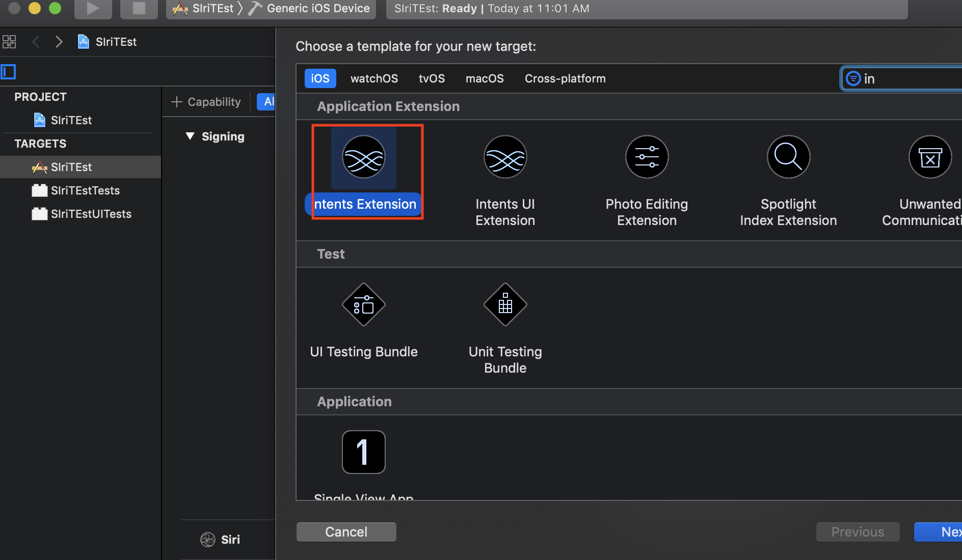Viewport: 962px width, 560px height.
Task: Select the Photo Editing Extension template
Action: point(647,181)
